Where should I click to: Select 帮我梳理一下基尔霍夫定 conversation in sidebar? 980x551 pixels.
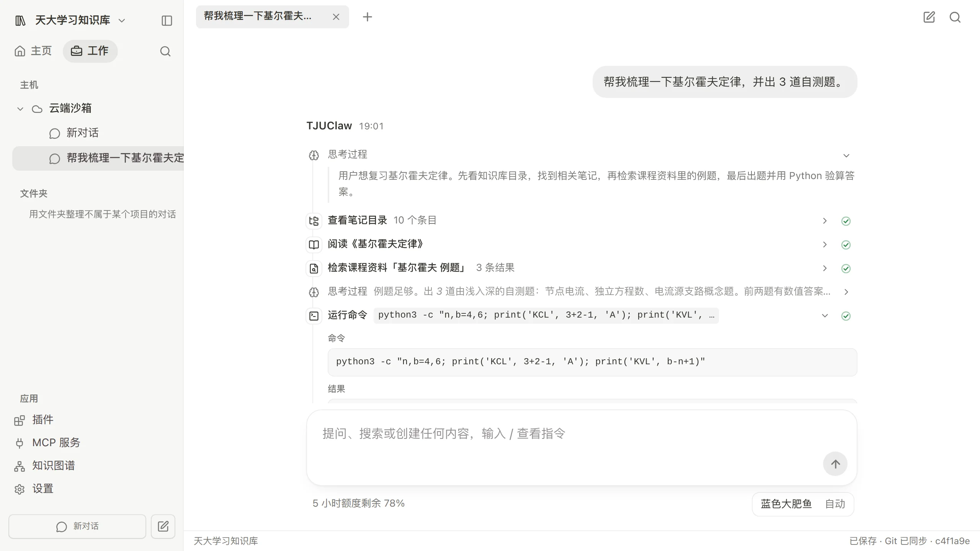(98, 158)
